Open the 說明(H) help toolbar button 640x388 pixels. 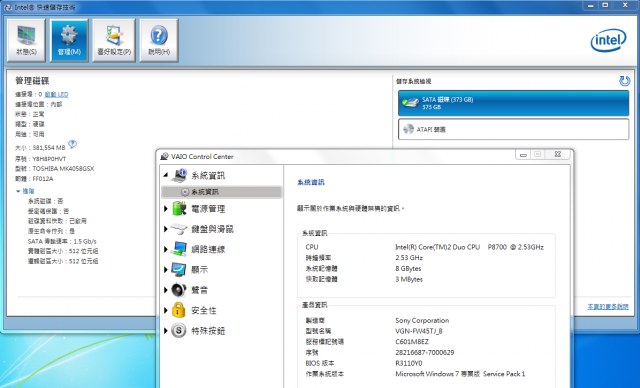(159, 40)
